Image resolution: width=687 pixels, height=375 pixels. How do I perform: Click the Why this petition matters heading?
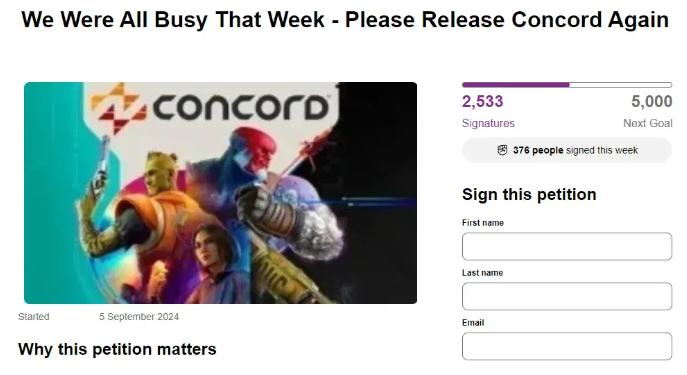[117, 349]
